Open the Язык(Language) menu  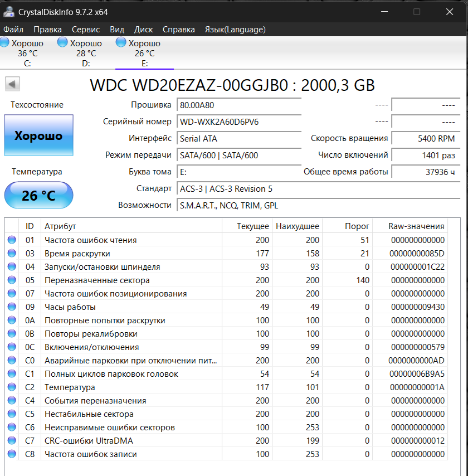click(x=235, y=30)
